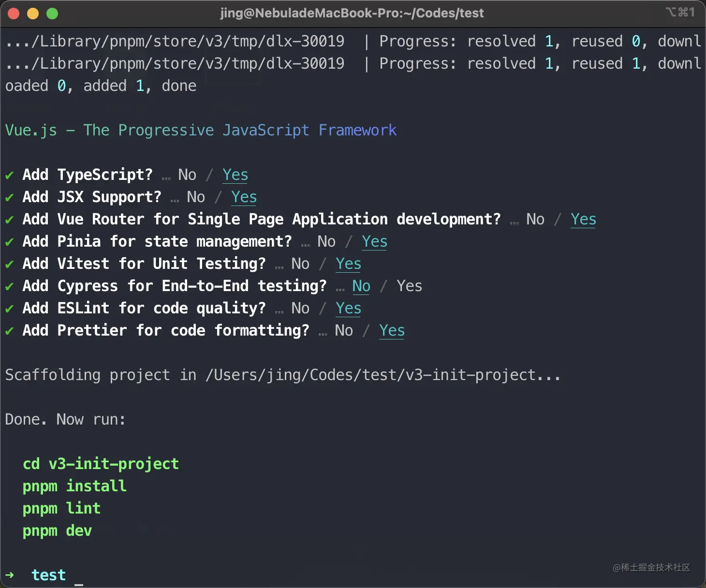
Task: Click the red close window button
Action: (x=14, y=14)
